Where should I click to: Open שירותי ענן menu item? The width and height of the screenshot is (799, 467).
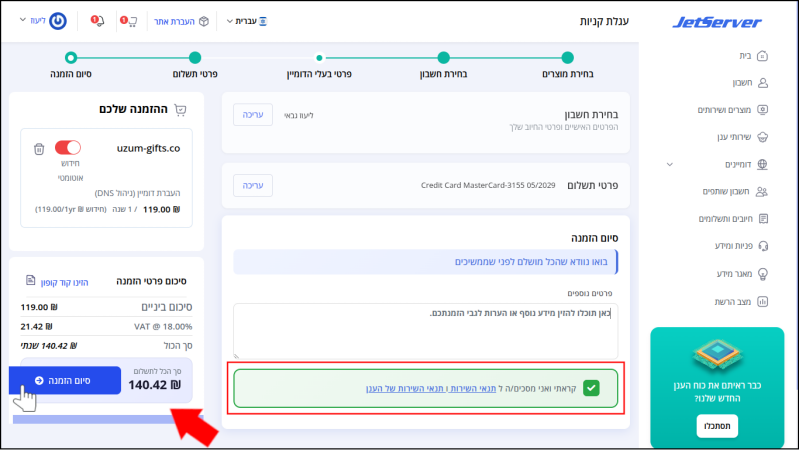pos(734,137)
